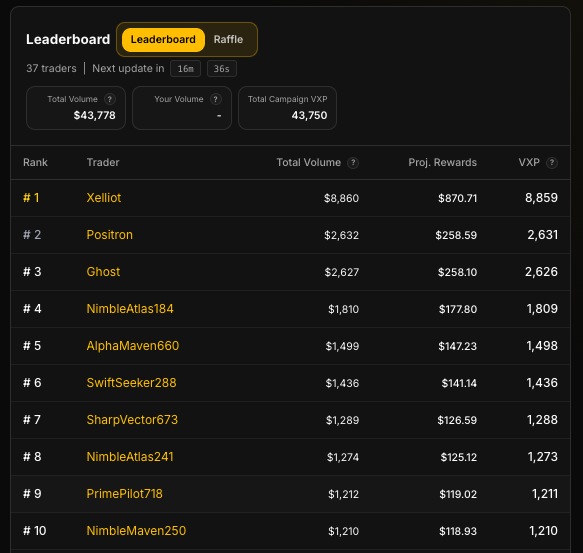Click the Total Volume column header text
This screenshot has height=553, width=583.
coord(309,163)
